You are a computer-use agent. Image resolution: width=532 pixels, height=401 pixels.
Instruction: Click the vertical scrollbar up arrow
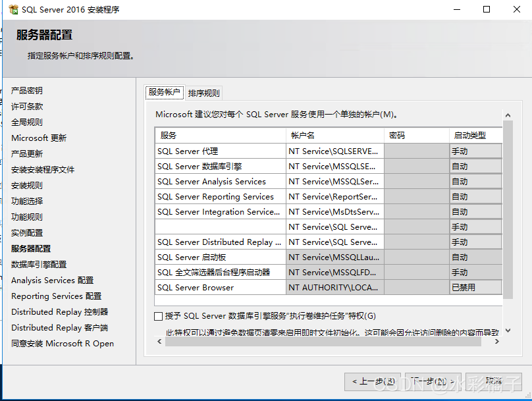508,115
